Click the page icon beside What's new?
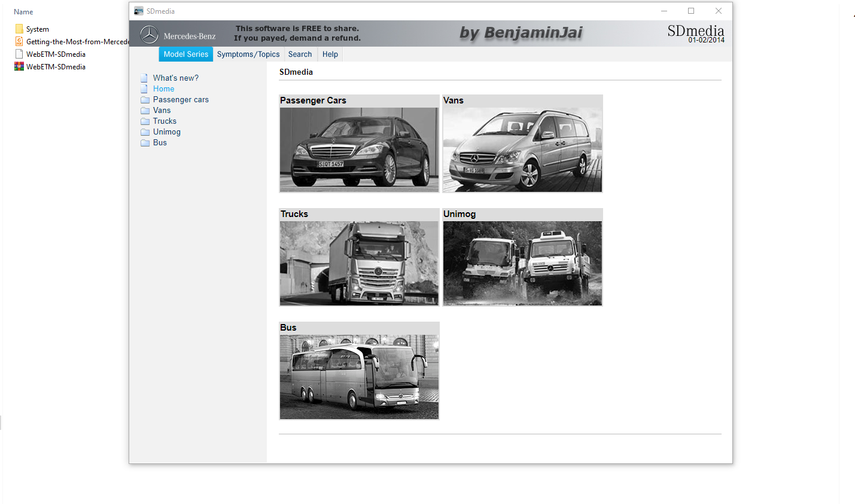The image size is (855, 504). [144, 77]
